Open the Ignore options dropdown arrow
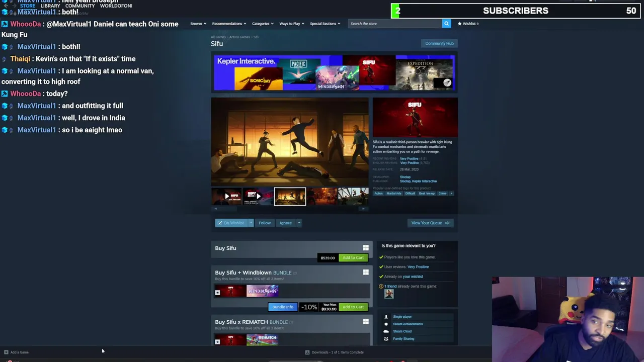644x362 pixels. (x=299, y=223)
